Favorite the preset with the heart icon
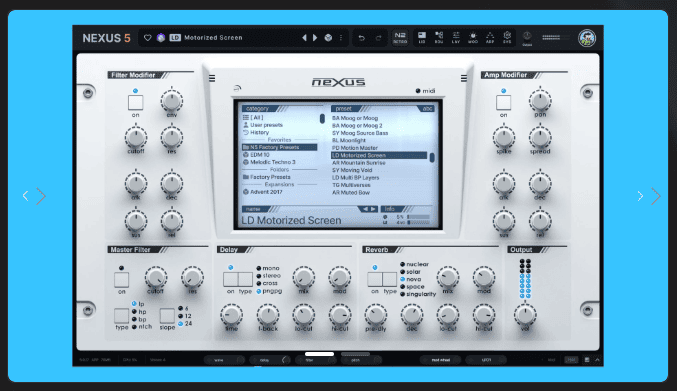Screen dimensions: 677x391 click(x=148, y=38)
